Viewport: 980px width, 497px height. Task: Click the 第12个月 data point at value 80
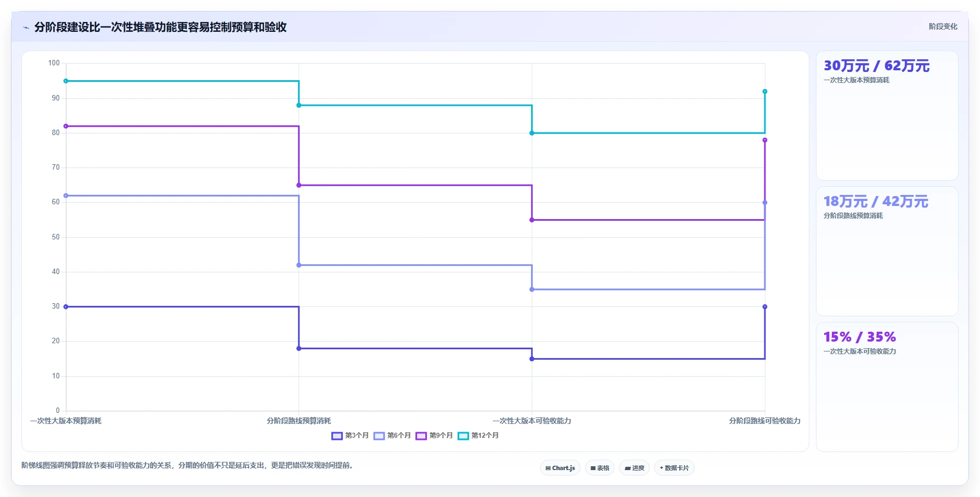coord(532,133)
